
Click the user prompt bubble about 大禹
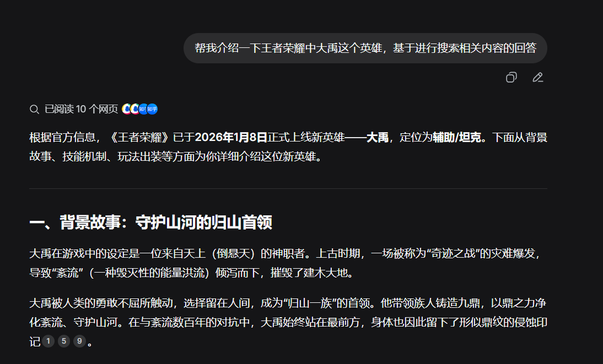tap(365, 48)
